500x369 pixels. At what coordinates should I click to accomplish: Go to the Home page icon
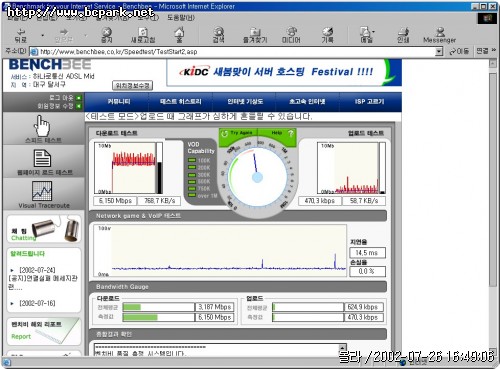click(x=179, y=35)
